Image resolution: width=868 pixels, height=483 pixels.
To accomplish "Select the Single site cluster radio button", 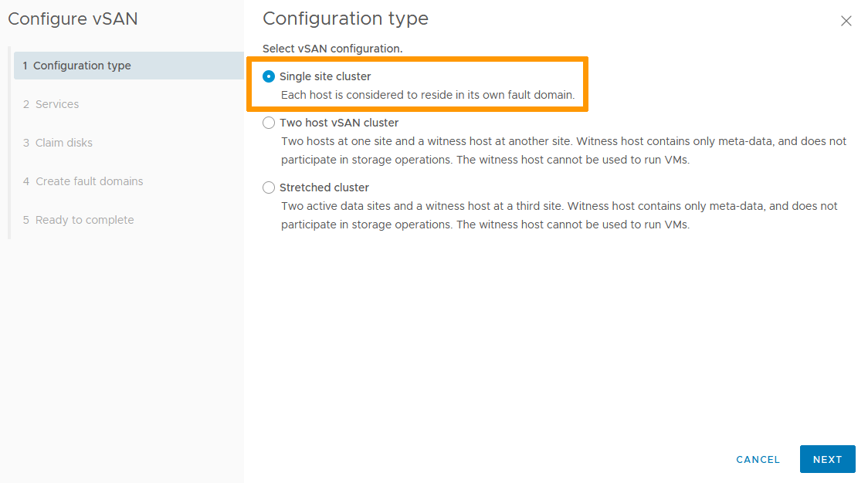I will pos(268,76).
